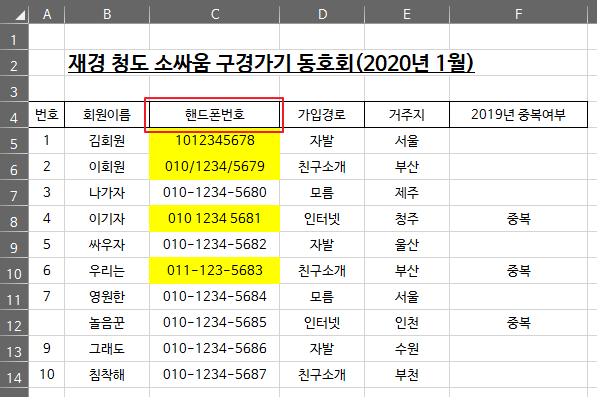Viewport: 597px width, 397px height.
Task: Select column A header
Action: point(47,14)
